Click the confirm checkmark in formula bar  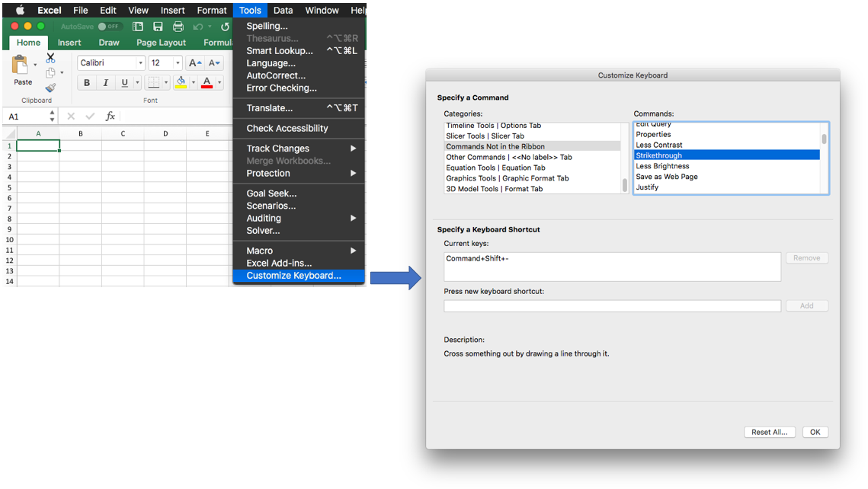tap(90, 117)
